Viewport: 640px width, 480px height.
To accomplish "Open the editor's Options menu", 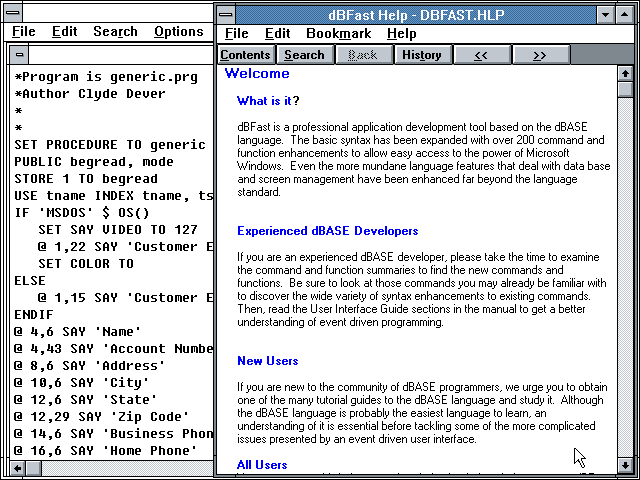I will [x=179, y=31].
